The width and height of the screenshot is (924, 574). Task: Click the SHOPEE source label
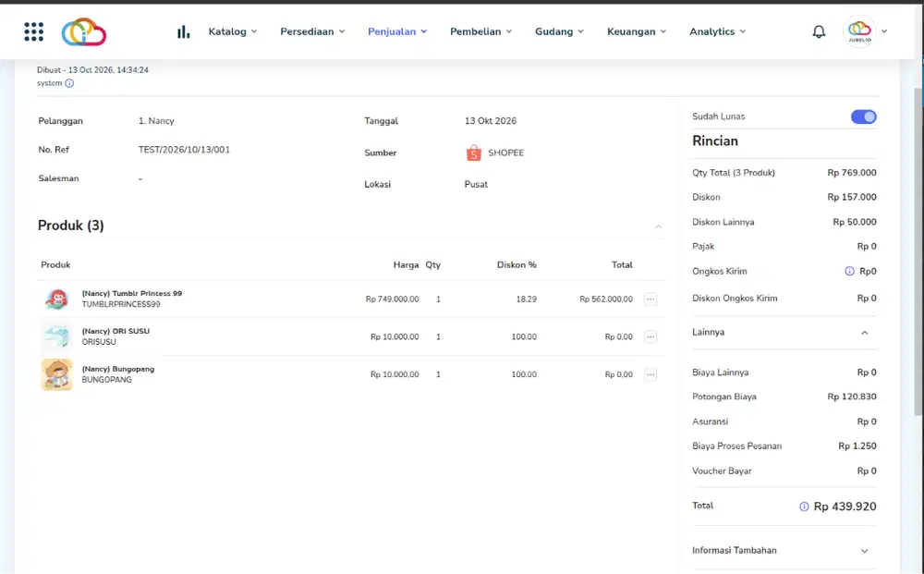(x=505, y=153)
